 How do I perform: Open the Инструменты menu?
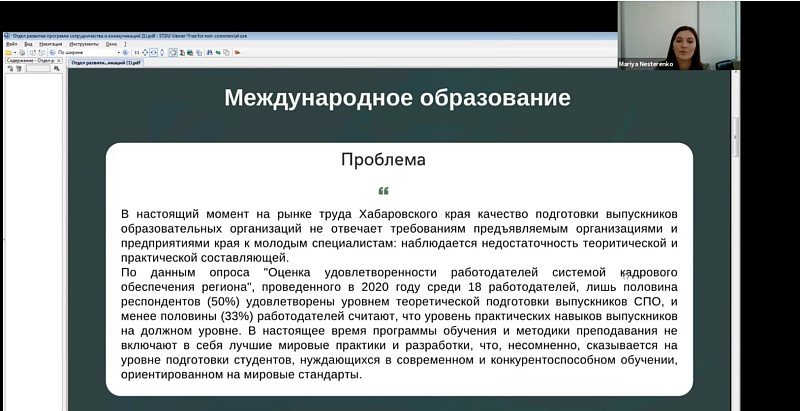pyautogui.click(x=84, y=44)
